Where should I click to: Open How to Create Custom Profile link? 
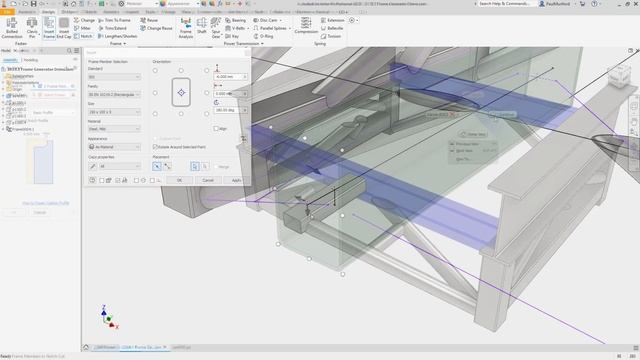[x=45, y=203]
